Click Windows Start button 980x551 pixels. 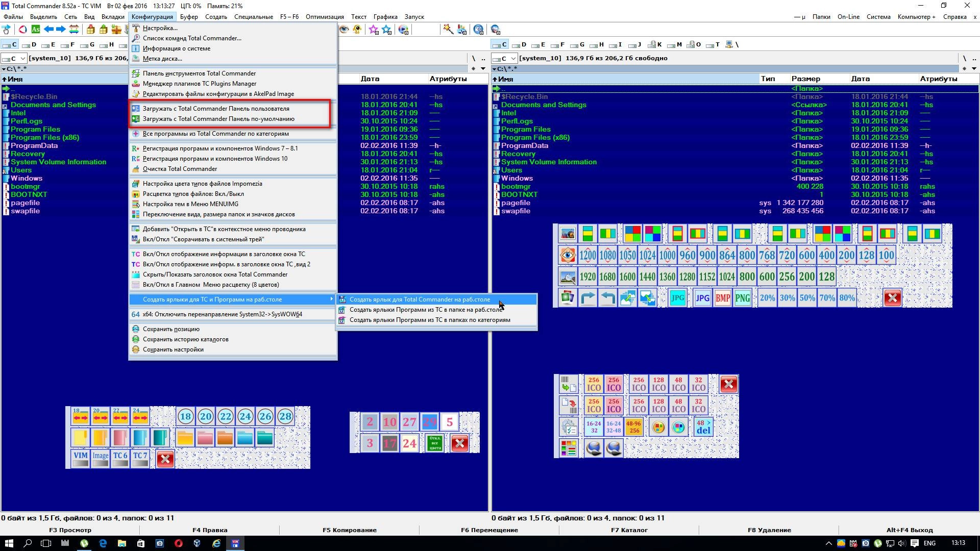(x=9, y=543)
